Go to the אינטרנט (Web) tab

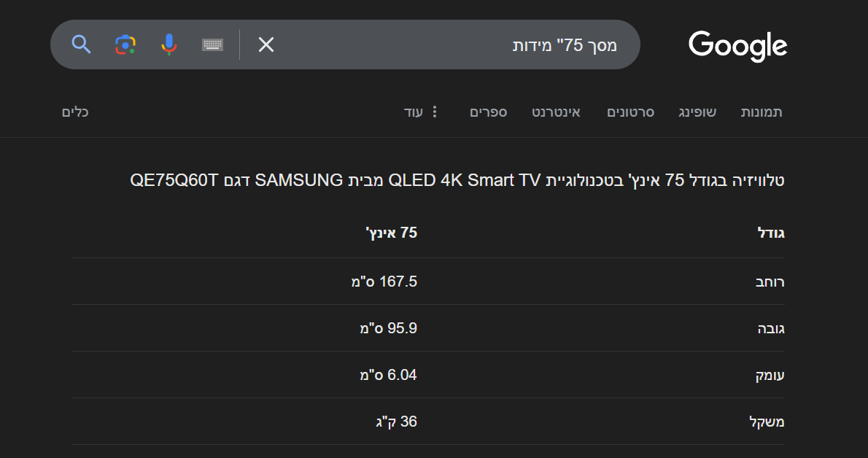[x=557, y=112]
